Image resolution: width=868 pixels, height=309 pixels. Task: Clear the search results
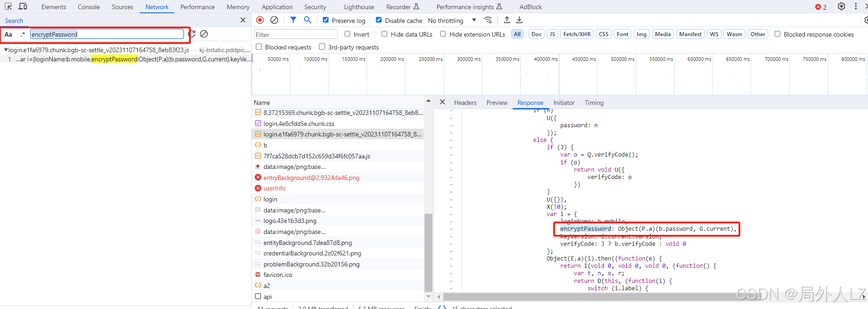204,34
